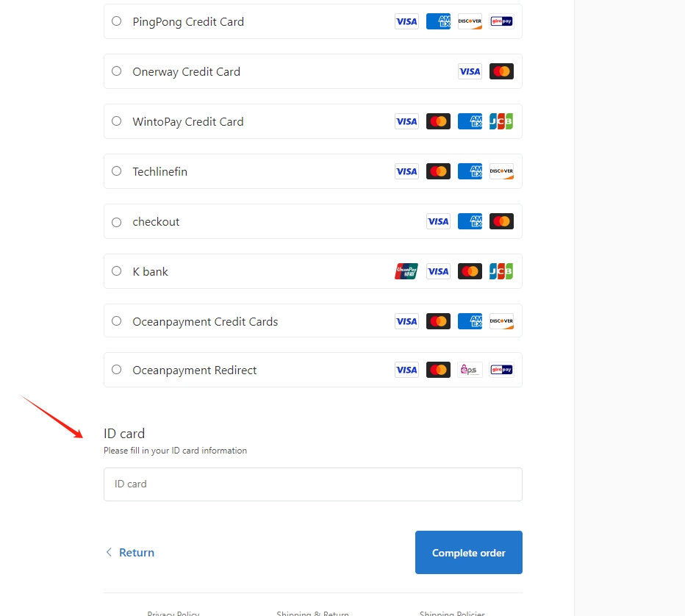Viewport: 685px width, 616px height.
Task: Click the UnionPay icon in K bank row
Action: [x=406, y=271]
